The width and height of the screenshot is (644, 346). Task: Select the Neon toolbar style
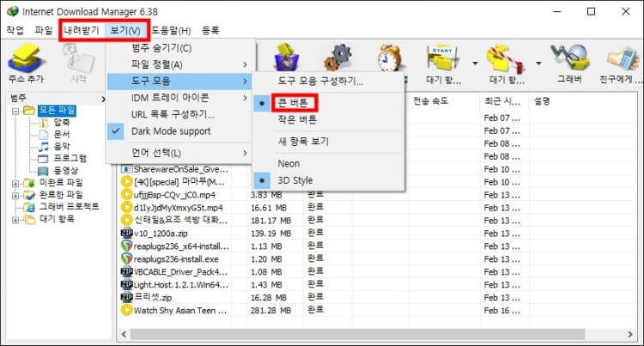tap(289, 163)
